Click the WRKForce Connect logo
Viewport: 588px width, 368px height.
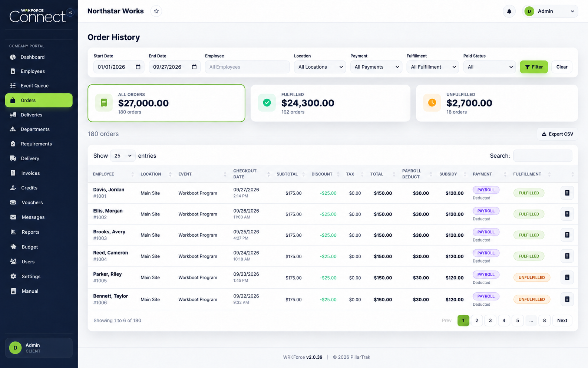point(37,16)
